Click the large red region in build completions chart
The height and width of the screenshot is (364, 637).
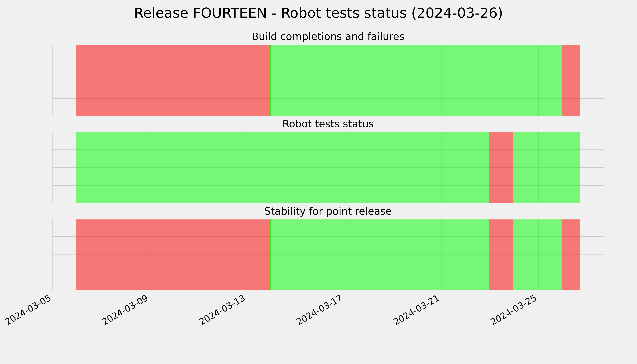[173, 80]
